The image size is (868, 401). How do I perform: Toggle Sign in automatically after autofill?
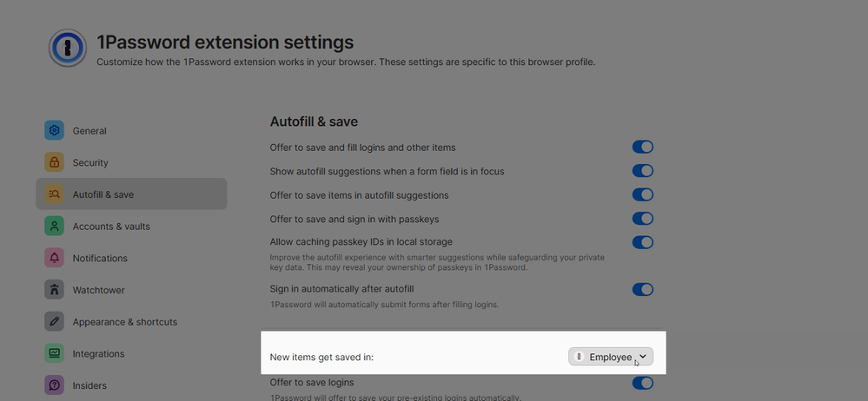[642, 289]
